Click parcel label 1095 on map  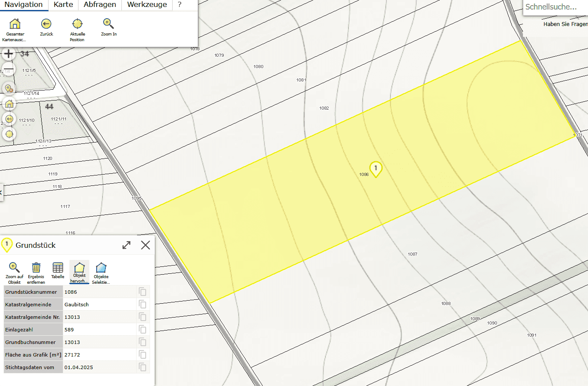(x=137, y=198)
